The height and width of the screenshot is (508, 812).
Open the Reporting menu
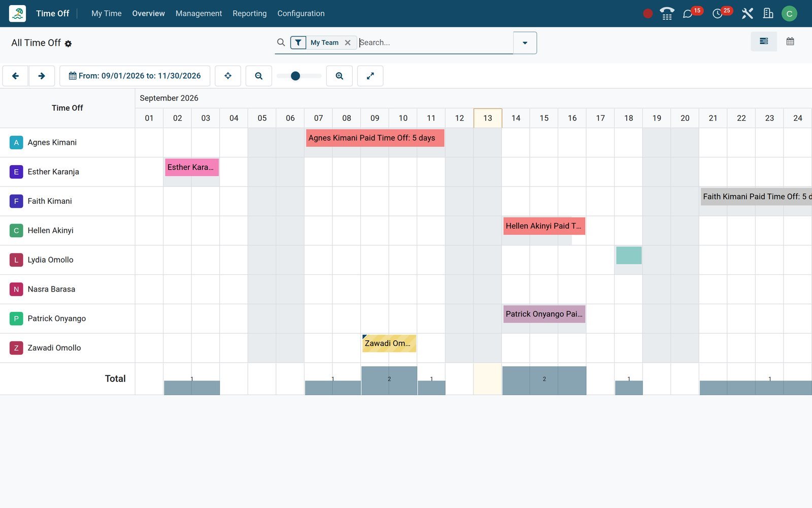pyautogui.click(x=250, y=13)
